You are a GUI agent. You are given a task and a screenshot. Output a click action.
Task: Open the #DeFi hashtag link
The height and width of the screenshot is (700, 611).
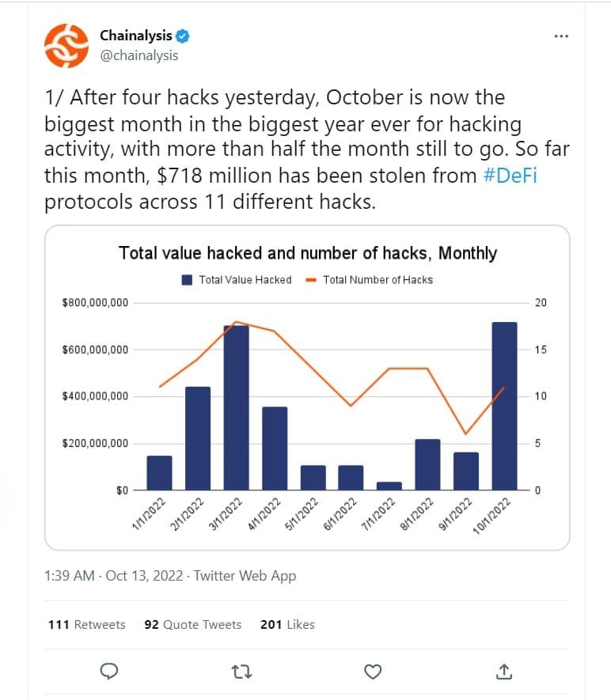(510, 176)
